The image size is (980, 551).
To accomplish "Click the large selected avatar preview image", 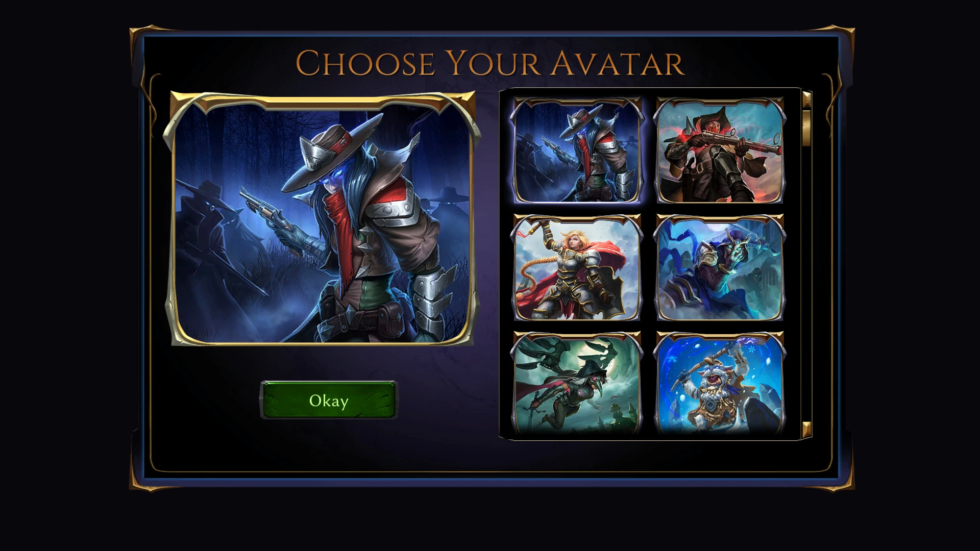I will (x=323, y=219).
